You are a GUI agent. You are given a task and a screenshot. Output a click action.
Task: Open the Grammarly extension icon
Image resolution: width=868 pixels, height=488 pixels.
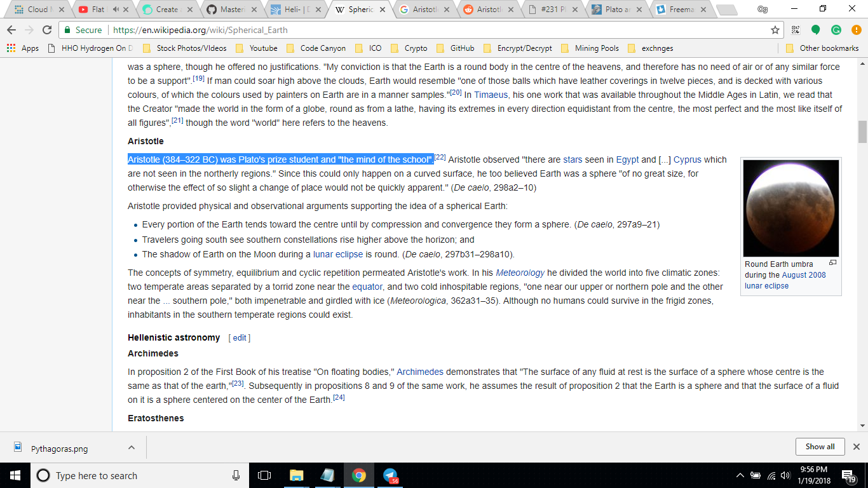coord(836,30)
